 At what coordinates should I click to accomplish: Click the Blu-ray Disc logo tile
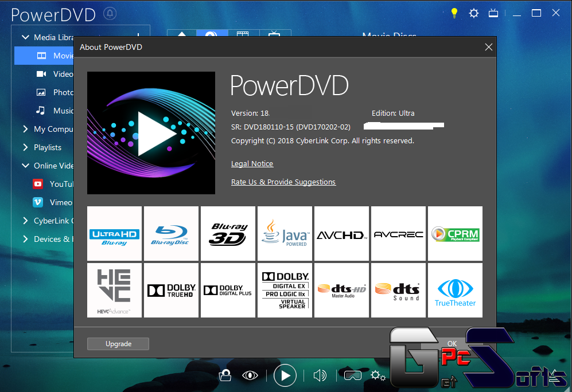tap(171, 233)
